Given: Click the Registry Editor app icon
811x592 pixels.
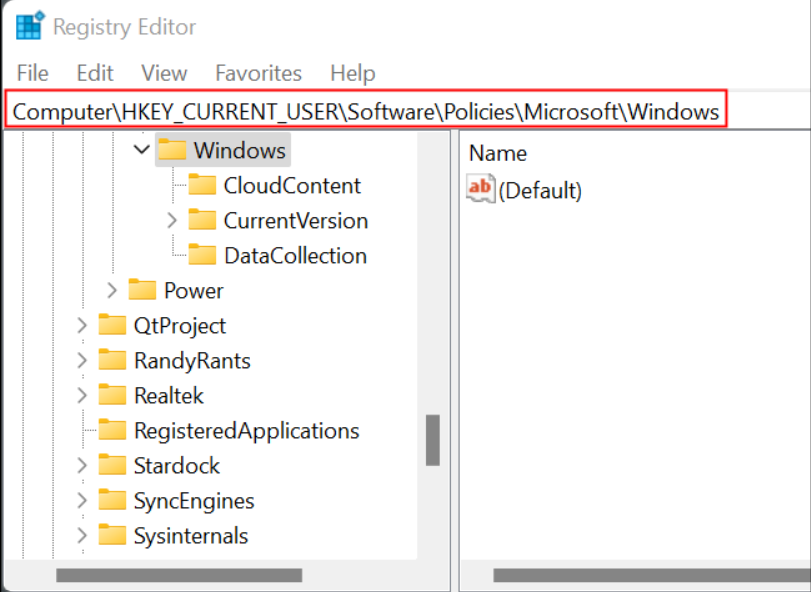Looking at the screenshot, I should pyautogui.click(x=29, y=26).
